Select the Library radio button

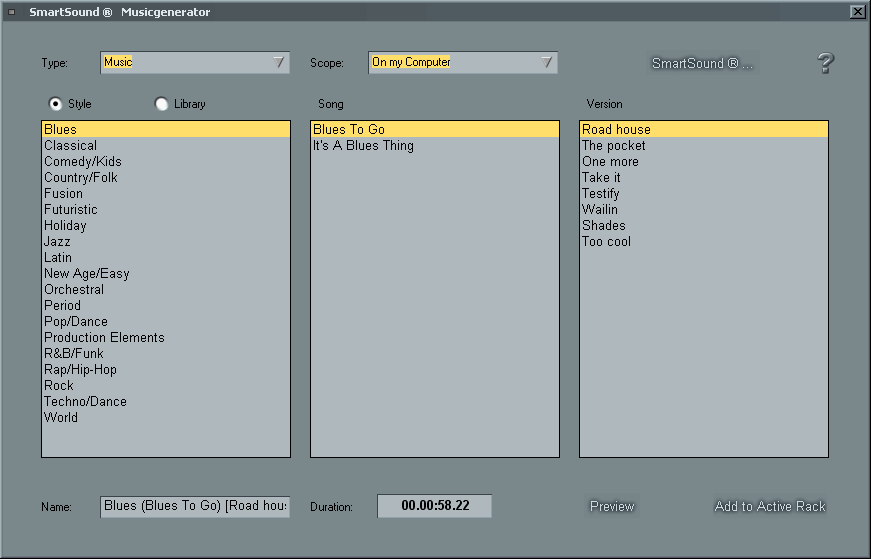162,104
